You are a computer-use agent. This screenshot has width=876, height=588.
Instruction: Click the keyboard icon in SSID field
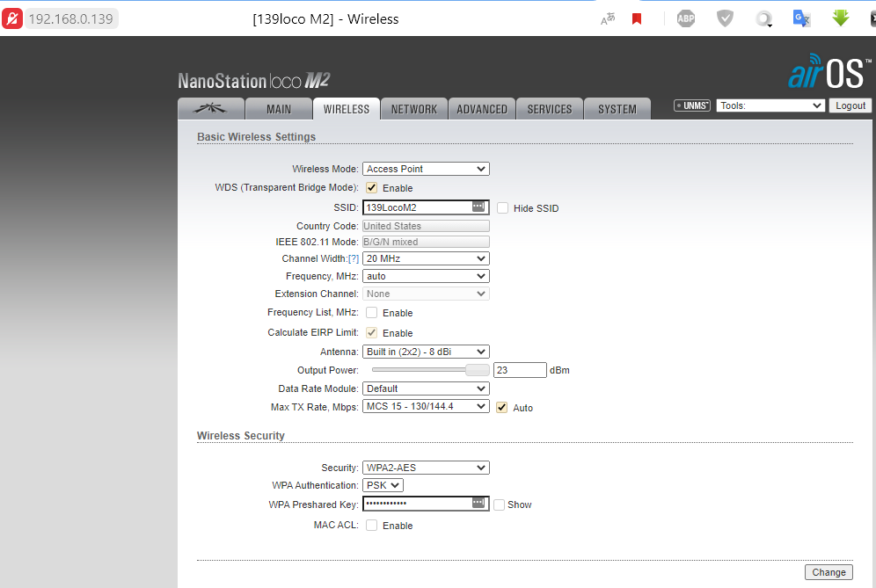pyautogui.click(x=478, y=207)
